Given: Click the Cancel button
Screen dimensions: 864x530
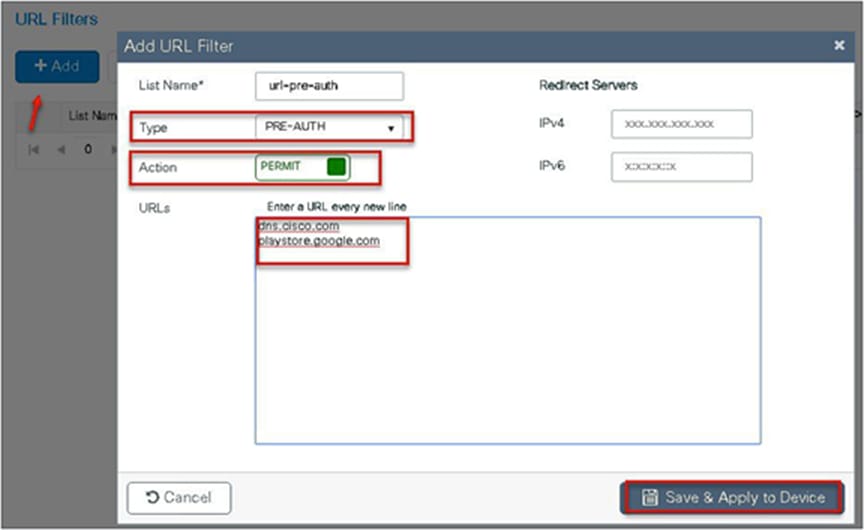Looking at the screenshot, I should point(179,498).
